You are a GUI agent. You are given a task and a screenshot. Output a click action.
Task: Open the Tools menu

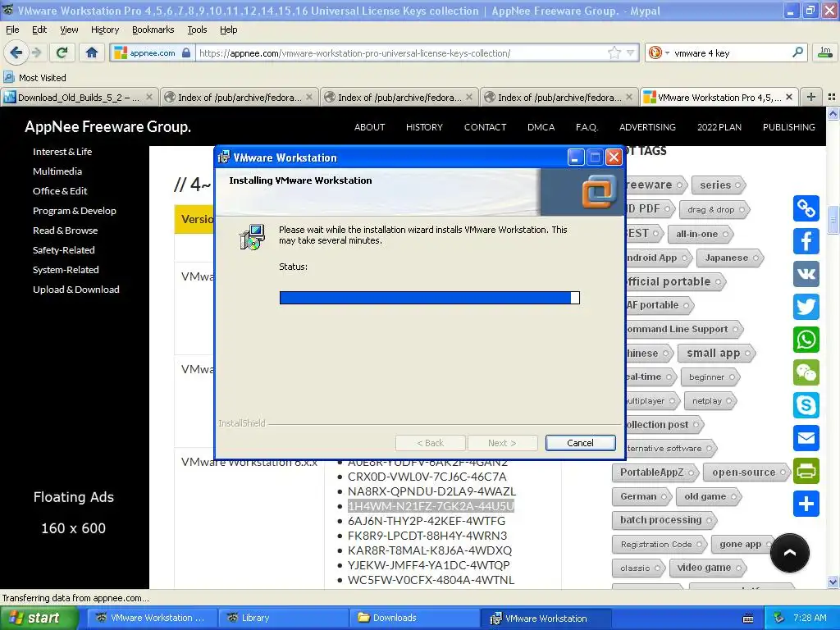click(197, 30)
